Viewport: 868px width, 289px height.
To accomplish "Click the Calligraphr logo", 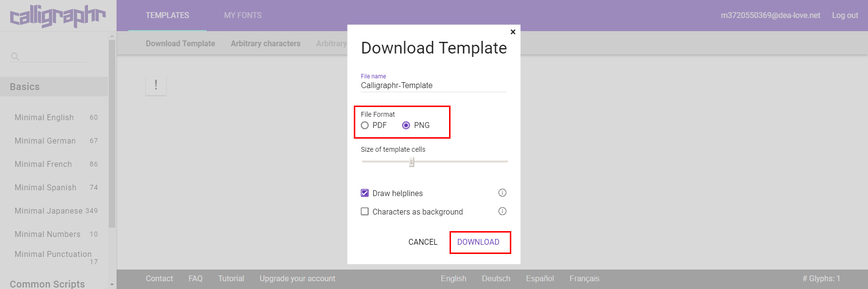I will click(57, 16).
